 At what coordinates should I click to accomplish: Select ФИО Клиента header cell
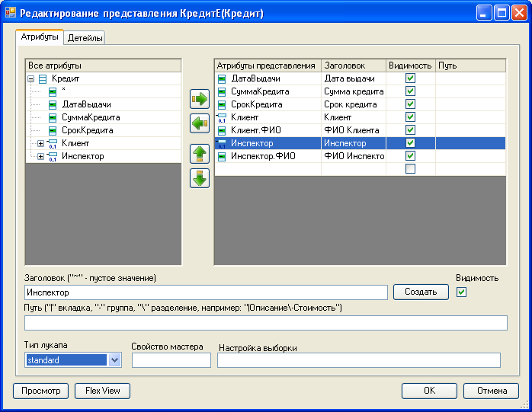tap(354, 130)
